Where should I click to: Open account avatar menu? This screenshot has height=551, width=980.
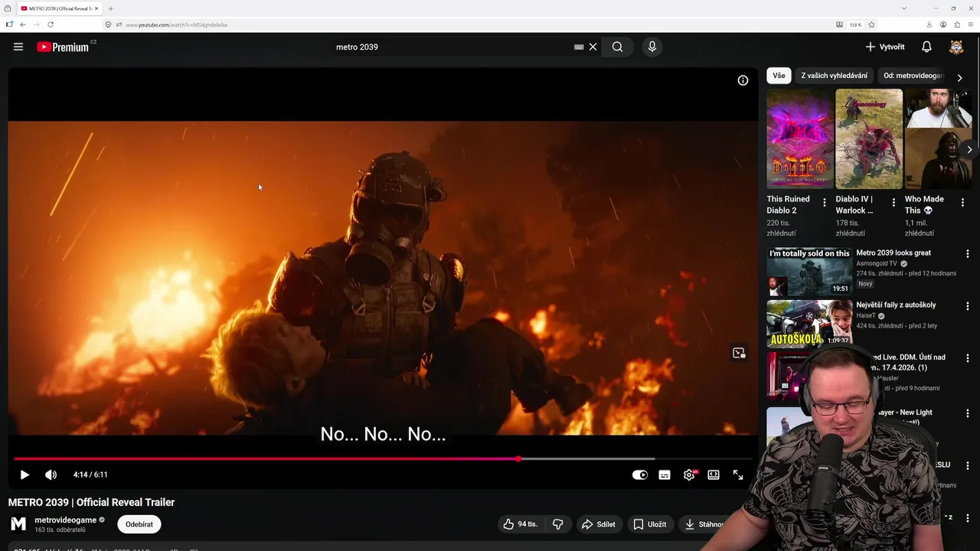(956, 47)
